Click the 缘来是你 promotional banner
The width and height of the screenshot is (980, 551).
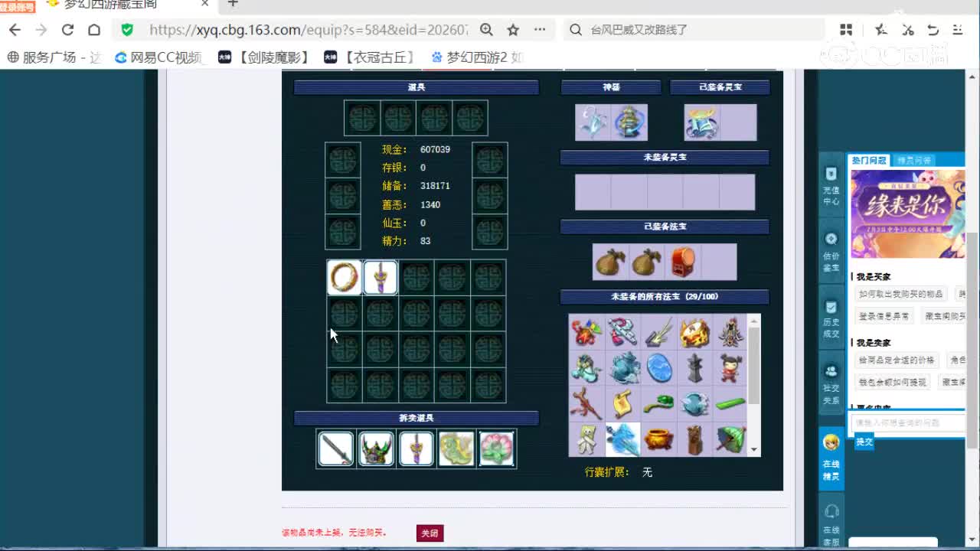[x=907, y=214]
